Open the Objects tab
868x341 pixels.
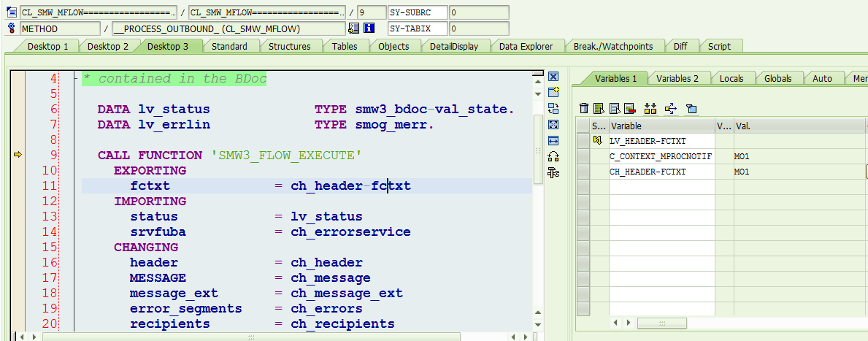pyautogui.click(x=393, y=47)
